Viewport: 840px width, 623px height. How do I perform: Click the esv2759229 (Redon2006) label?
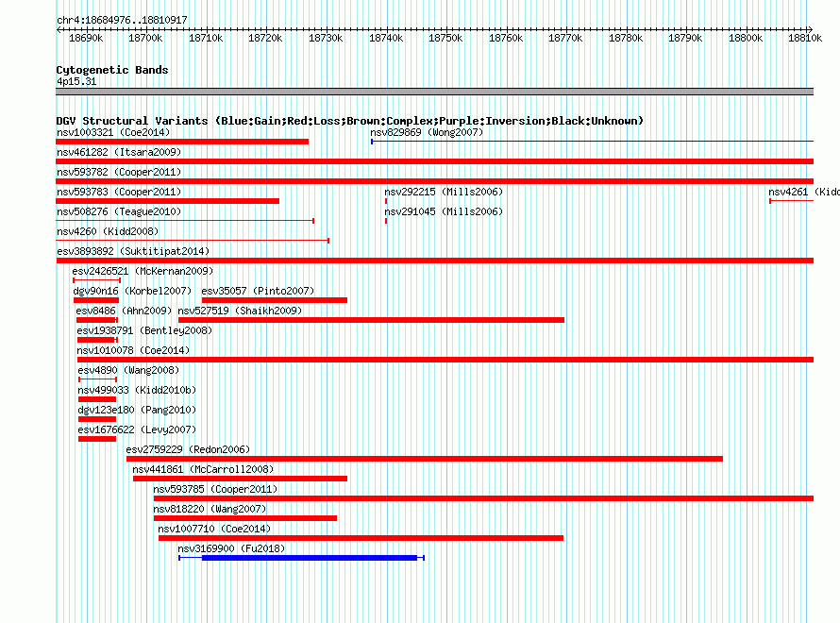click(188, 449)
